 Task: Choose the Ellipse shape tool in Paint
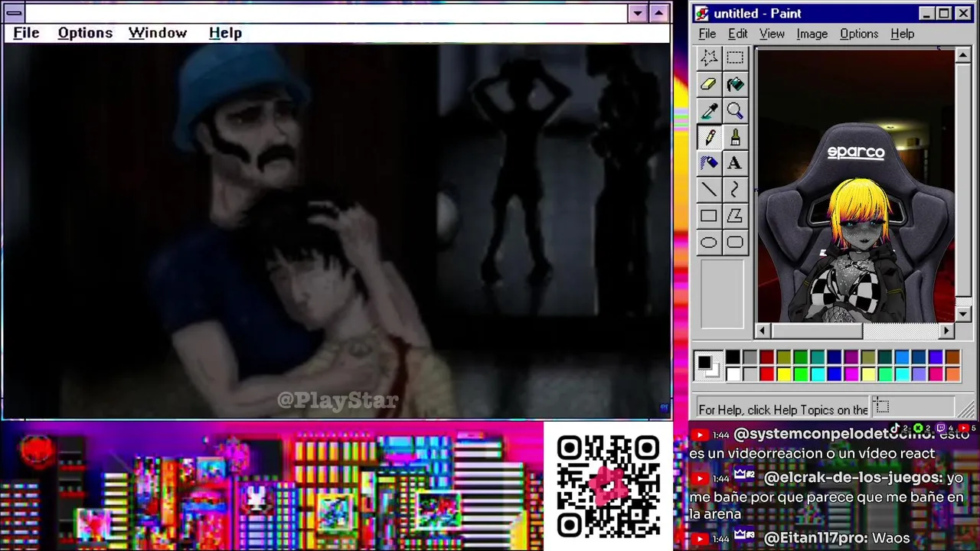(x=709, y=243)
